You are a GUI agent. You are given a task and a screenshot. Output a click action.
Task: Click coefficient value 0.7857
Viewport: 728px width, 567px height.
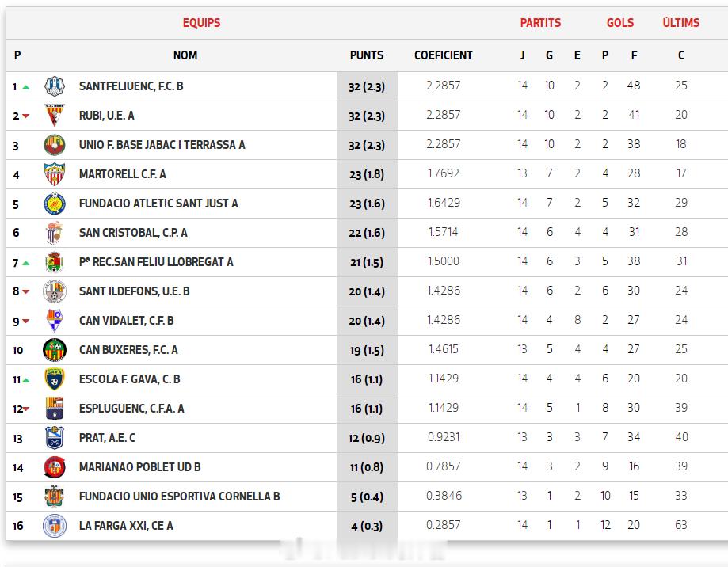[444, 466]
